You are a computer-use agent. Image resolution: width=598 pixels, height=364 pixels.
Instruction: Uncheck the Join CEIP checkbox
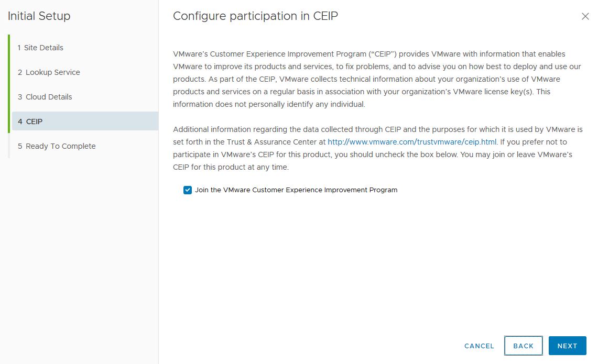coord(188,190)
